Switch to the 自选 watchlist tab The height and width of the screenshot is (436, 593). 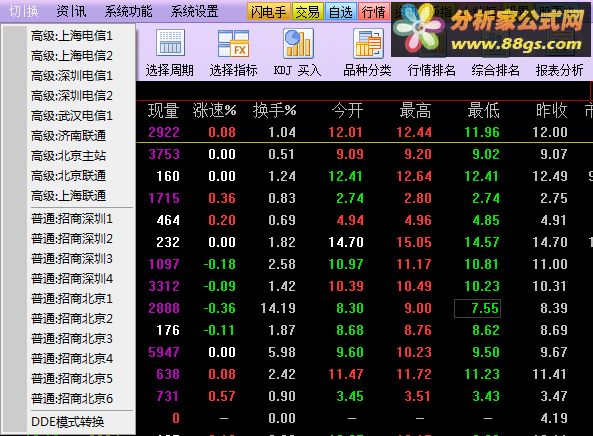tap(341, 11)
